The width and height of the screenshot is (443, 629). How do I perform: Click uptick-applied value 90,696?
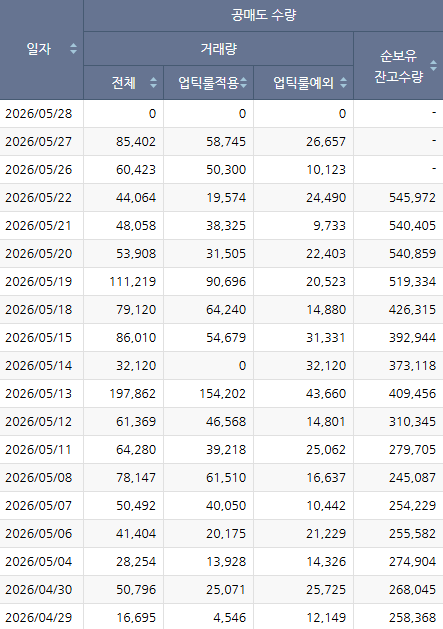[226, 282]
